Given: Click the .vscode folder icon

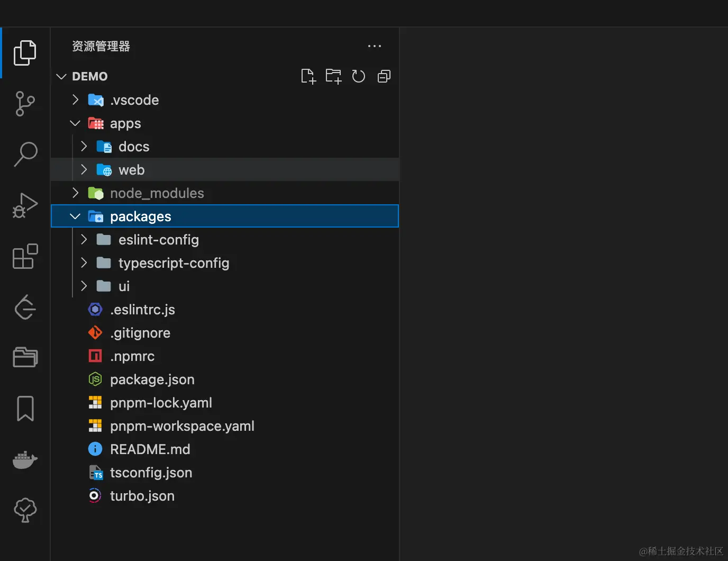Looking at the screenshot, I should [x=96, y=99].
